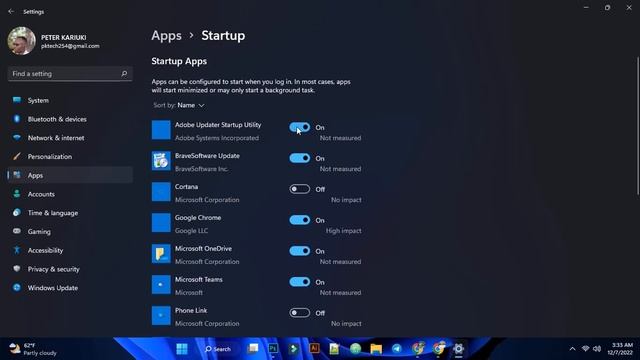Screen dimensions: 640x360
Task: Click the Microsoft OneDrive app icon
Action: 161,253
